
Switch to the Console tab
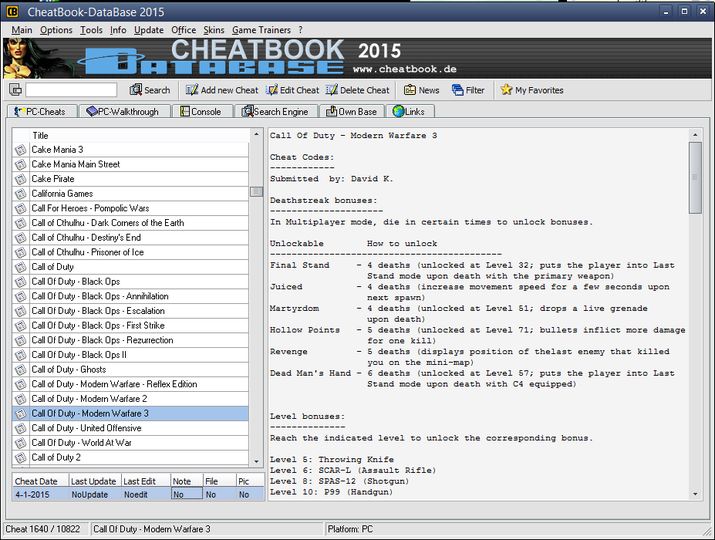[202, 111]
